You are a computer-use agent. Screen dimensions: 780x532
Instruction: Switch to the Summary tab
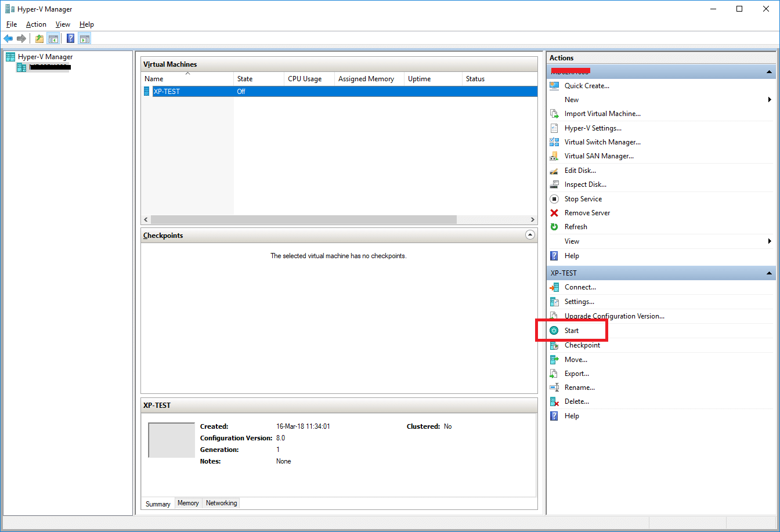tap(158, 504)
